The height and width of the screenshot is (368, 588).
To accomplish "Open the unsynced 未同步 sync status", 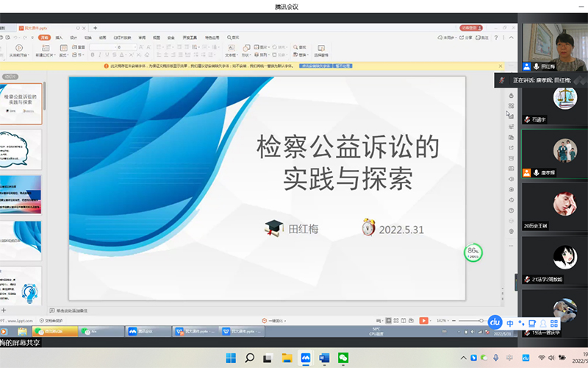I will 446,38.
